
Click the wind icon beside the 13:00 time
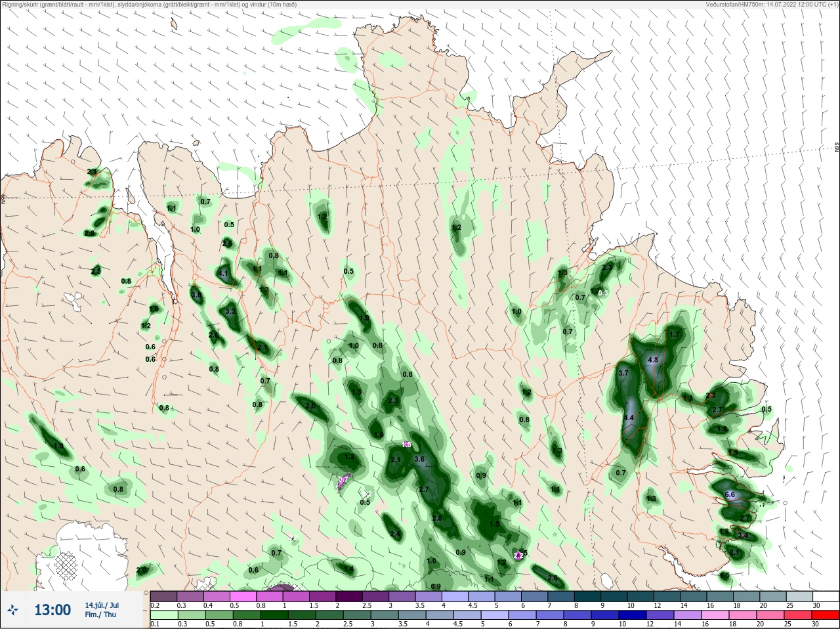pos(12,611)
